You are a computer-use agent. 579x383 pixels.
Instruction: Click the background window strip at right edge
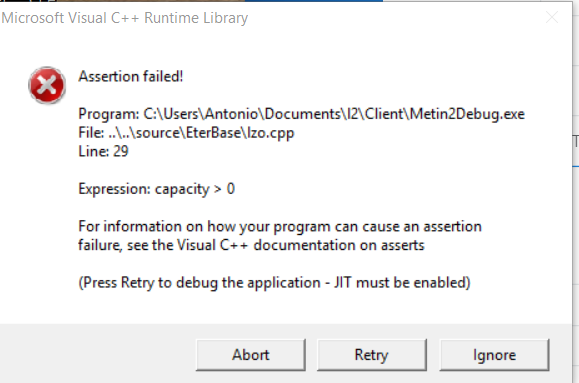pyautogui.click(x=576, y=192)
